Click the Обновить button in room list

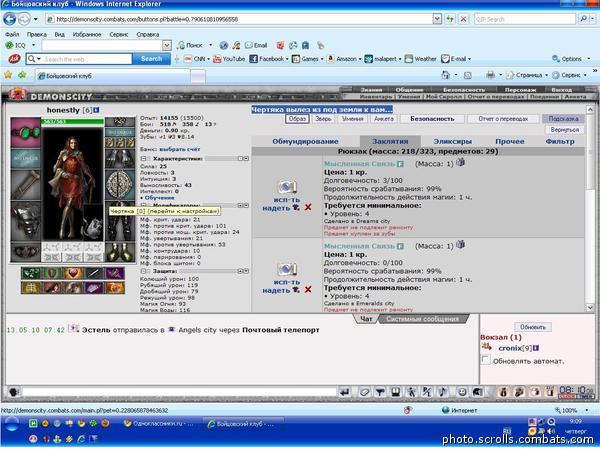[533, 327]
